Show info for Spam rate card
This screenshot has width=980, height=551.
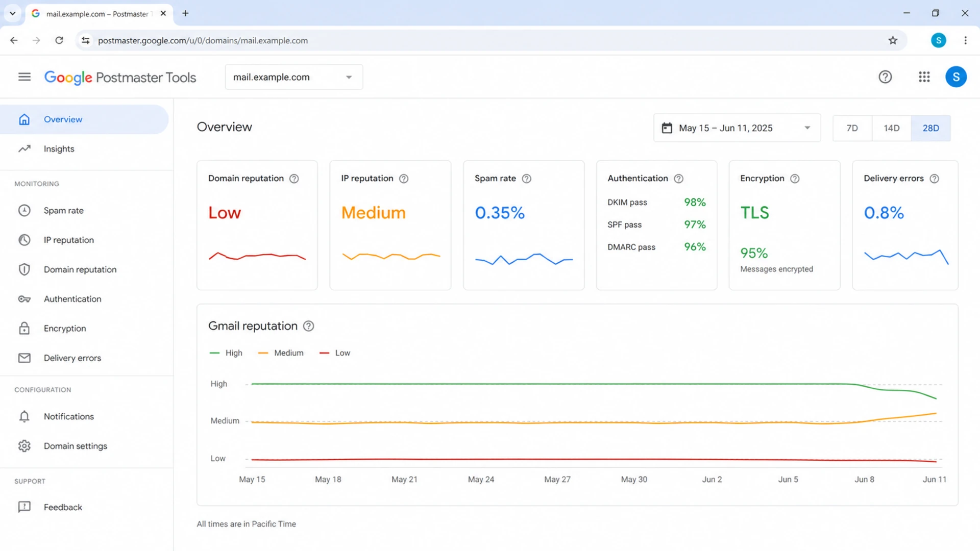[527, 179]
